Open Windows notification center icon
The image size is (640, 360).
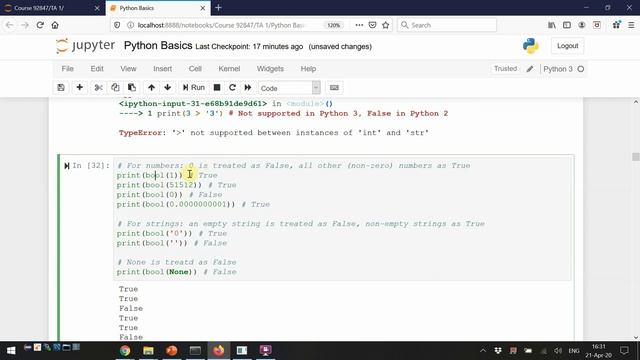[624, 350]
